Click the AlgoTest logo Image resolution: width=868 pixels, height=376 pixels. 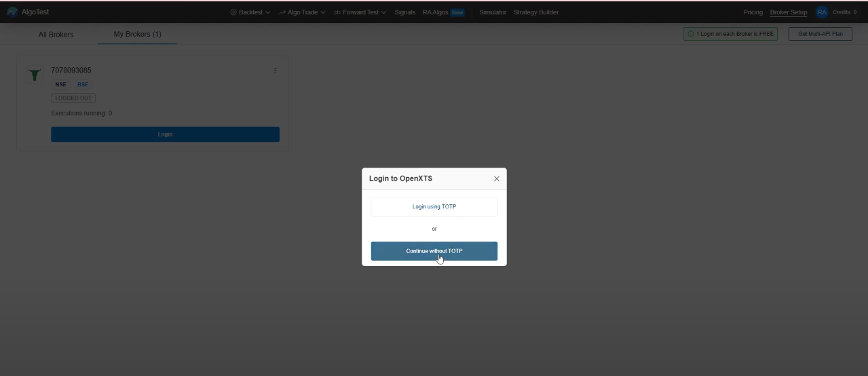tap(28, 12)
